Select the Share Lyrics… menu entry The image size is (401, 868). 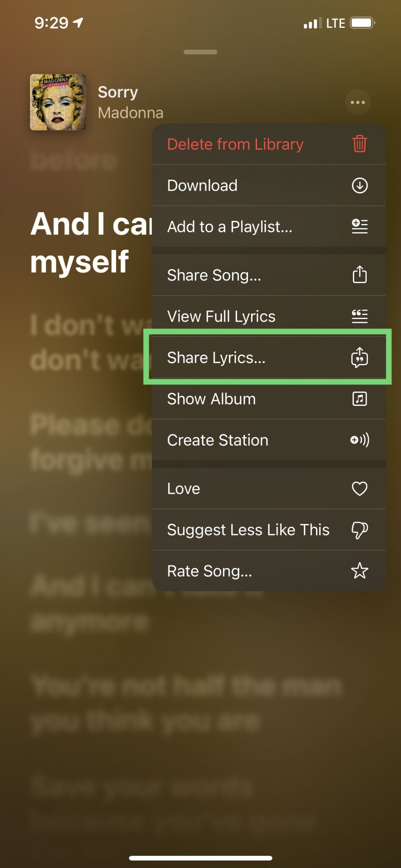[216, 358]
